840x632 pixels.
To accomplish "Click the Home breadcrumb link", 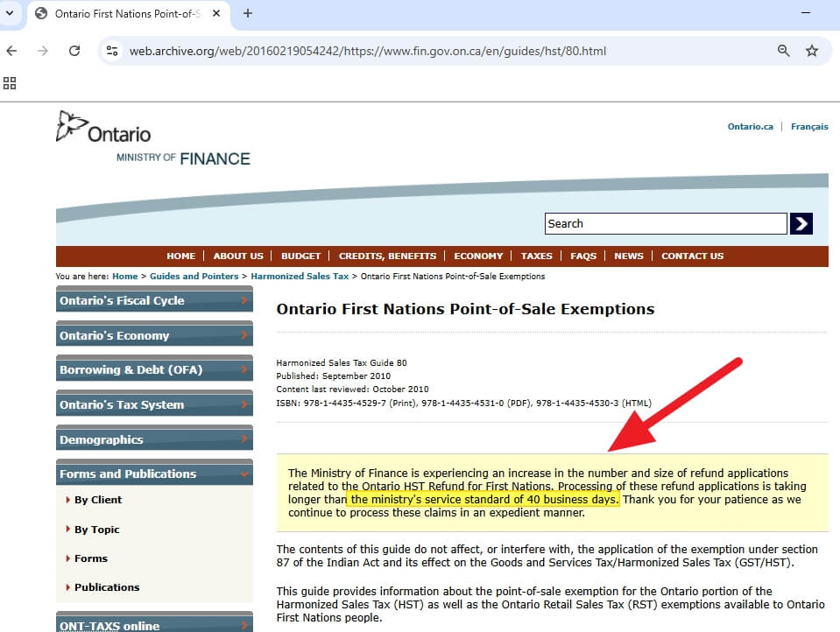I will (125, 277).
